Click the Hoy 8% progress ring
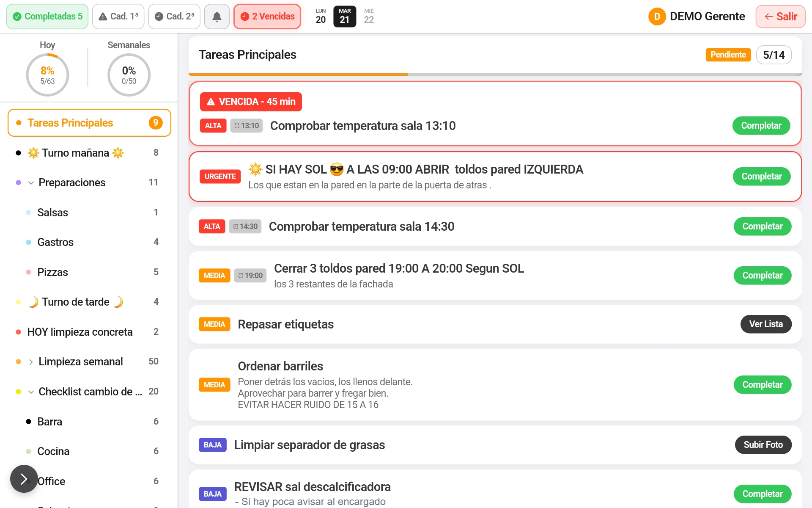Viewport: 812px width, 508px height. tap(47, 75)
